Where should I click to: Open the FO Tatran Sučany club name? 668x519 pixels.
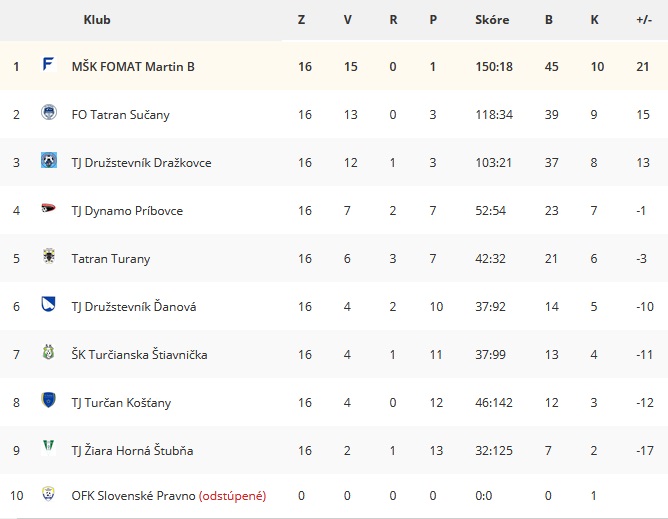click(121, 115)
